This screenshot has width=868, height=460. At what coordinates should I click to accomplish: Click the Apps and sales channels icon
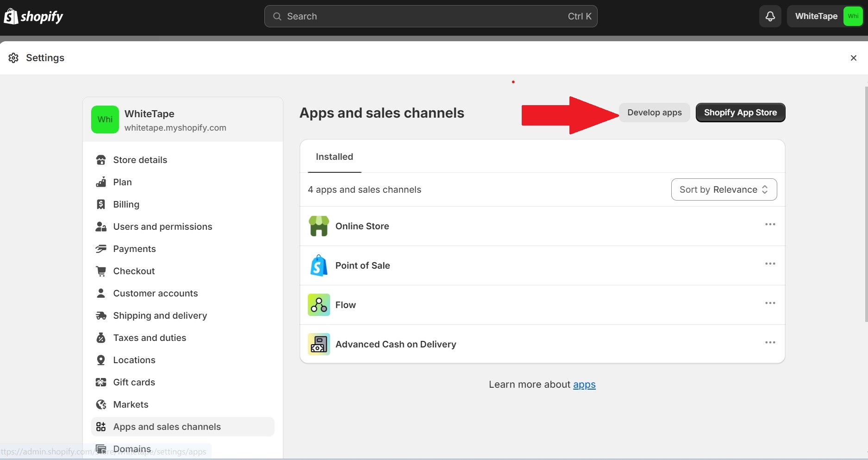tap(101, 427)
